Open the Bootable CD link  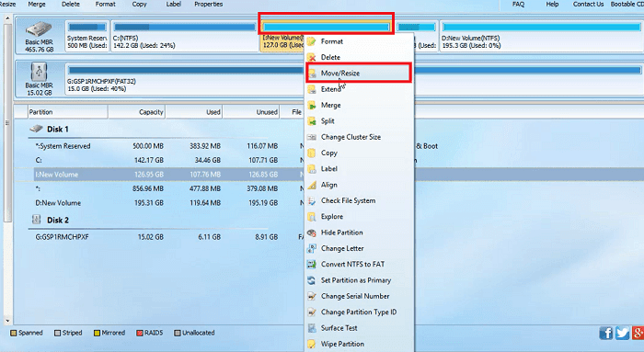627,4
